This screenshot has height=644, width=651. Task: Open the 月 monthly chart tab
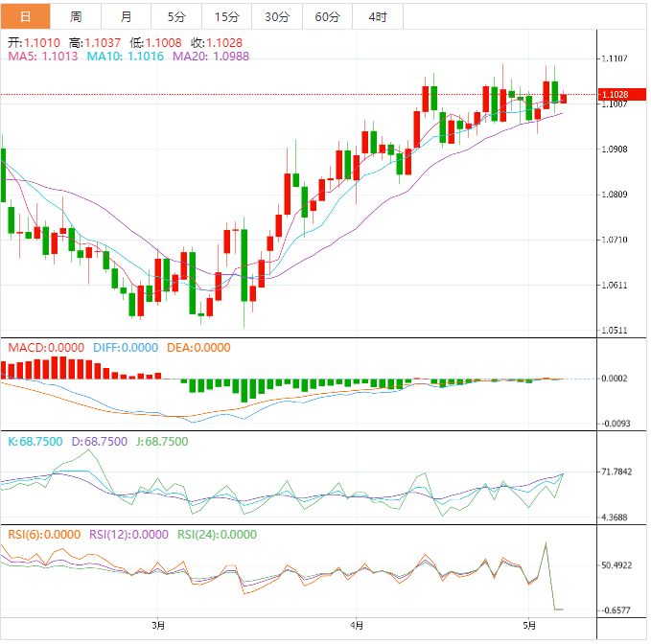coord(127,16)
